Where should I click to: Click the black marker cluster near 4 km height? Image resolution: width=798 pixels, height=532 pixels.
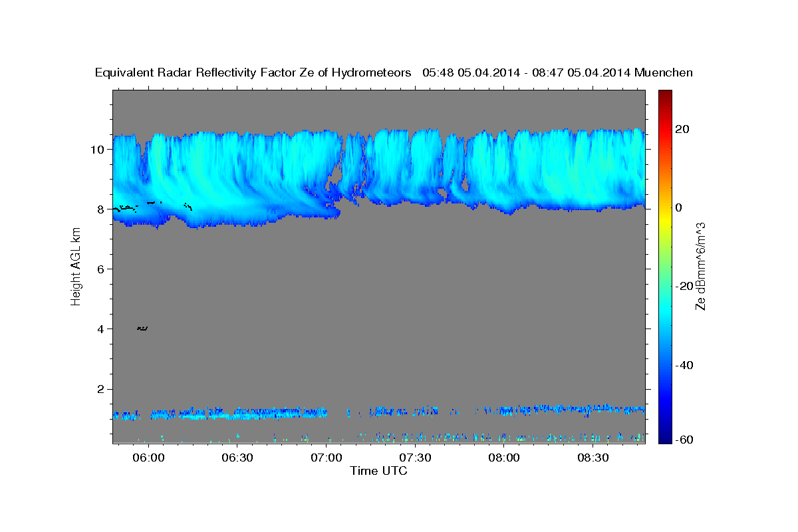[x=142, y=328]
